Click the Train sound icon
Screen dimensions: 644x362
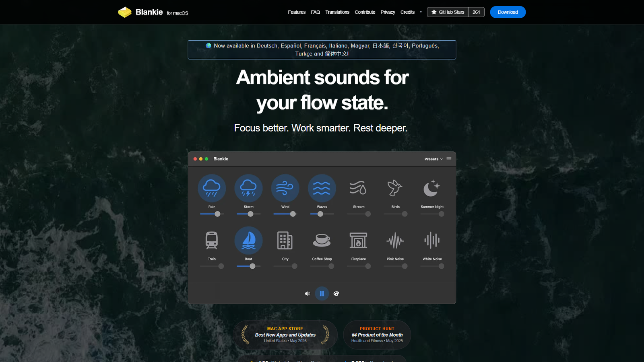pos(212,241)
